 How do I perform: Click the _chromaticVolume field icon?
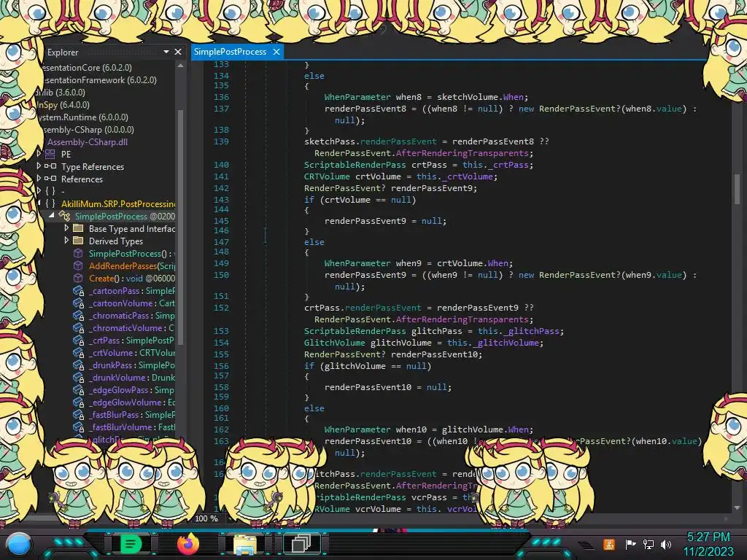[x=78, y=327]
